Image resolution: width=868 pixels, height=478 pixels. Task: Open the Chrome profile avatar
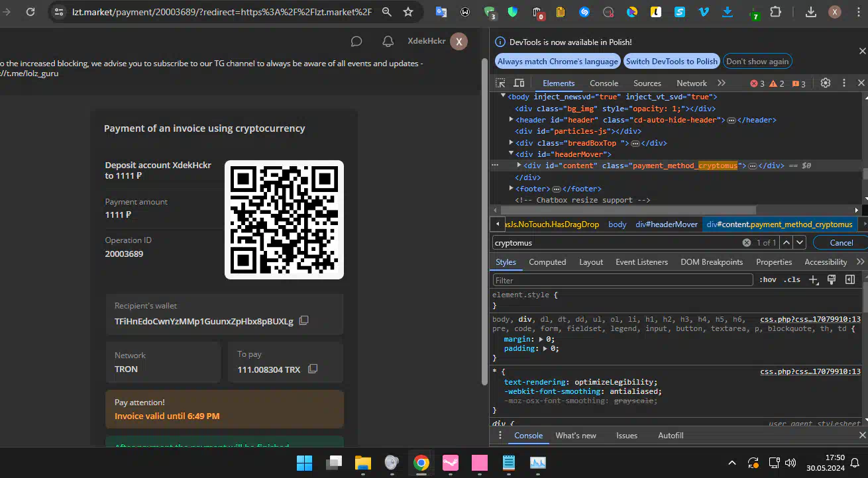(835, 12)
